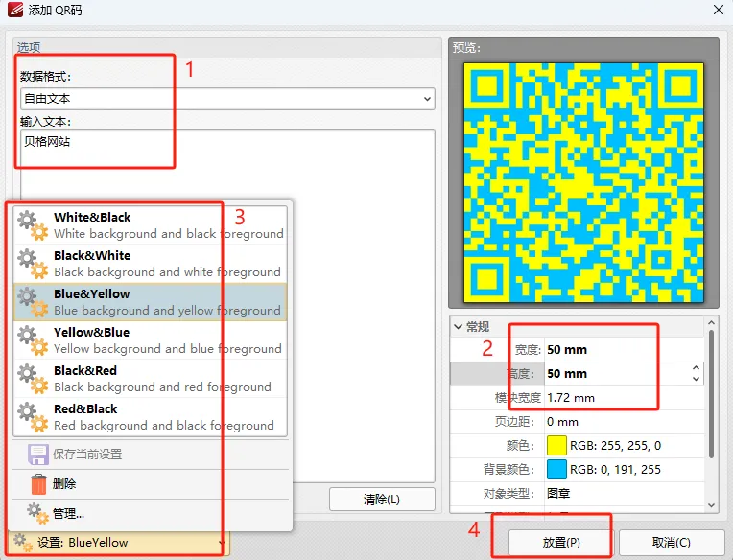Open the 数据格式 dropdown showing 自由文本

(x=227, y=99)
